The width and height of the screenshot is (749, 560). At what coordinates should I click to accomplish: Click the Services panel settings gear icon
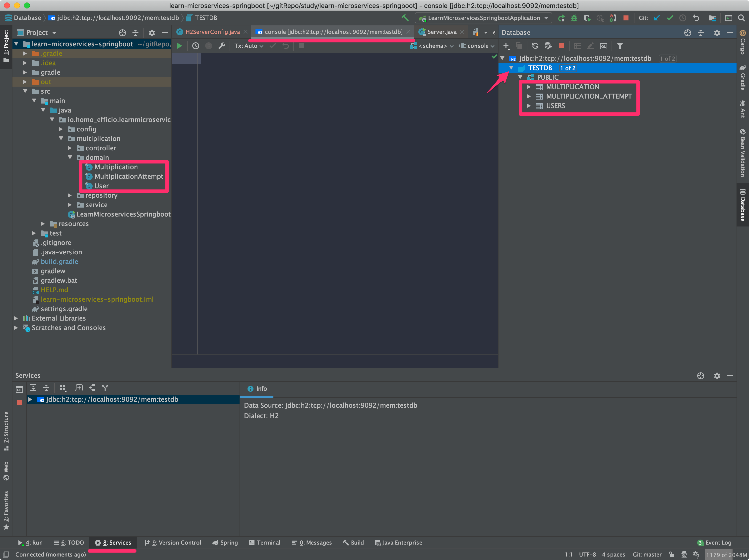pyautogui.click(x=717, y=375)
